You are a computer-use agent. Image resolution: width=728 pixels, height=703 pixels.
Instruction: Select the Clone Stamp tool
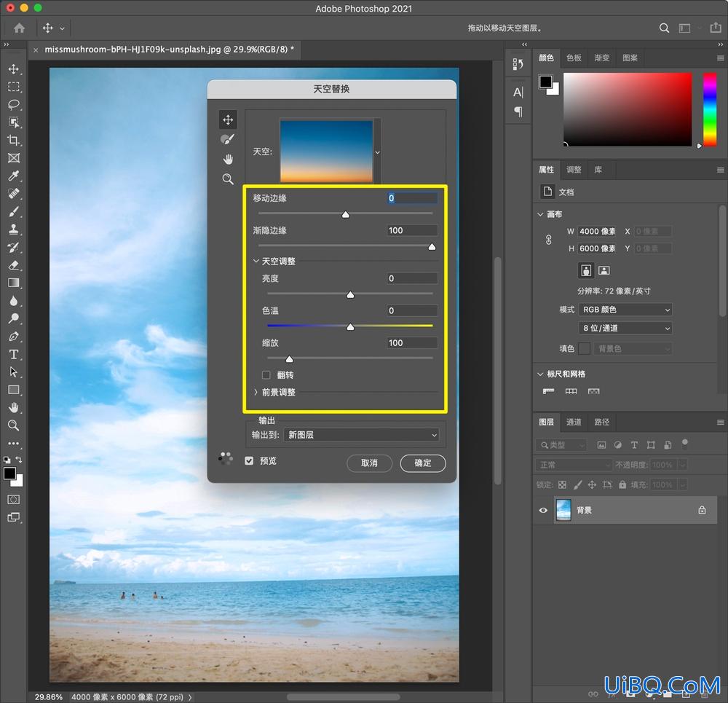[x=13, y=229]
